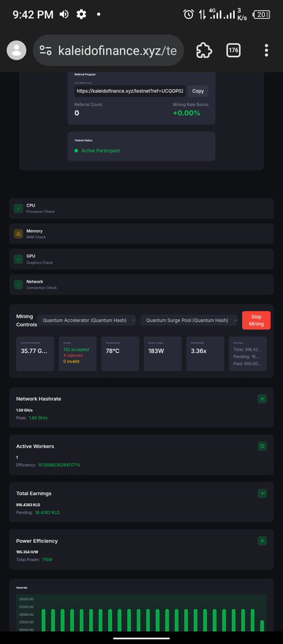Image resolution: width=283 pixels, height=644 pixels.
Task: Tap the alarm clock status icon
Action: click(x=188, y=14)
